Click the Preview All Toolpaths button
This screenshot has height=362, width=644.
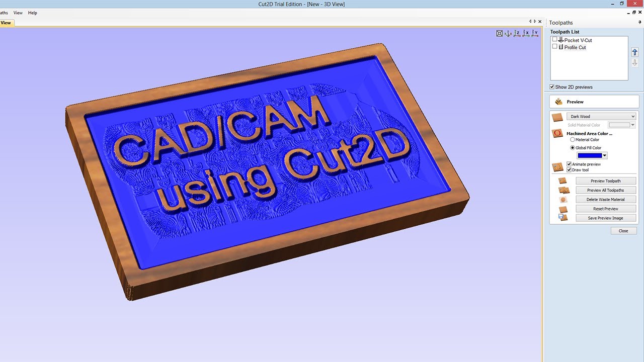pyautogui.click(x=606, y=190)
